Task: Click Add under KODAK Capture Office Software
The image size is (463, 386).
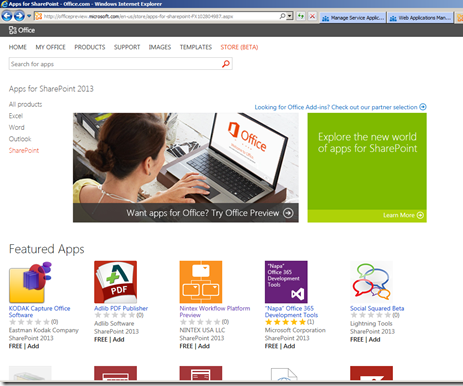Action: coord(33,346)
